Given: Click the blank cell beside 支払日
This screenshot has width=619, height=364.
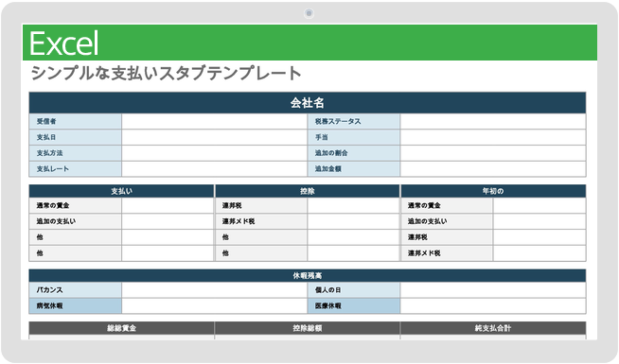Looking at the screenshot, I should [x=214, y=137].
